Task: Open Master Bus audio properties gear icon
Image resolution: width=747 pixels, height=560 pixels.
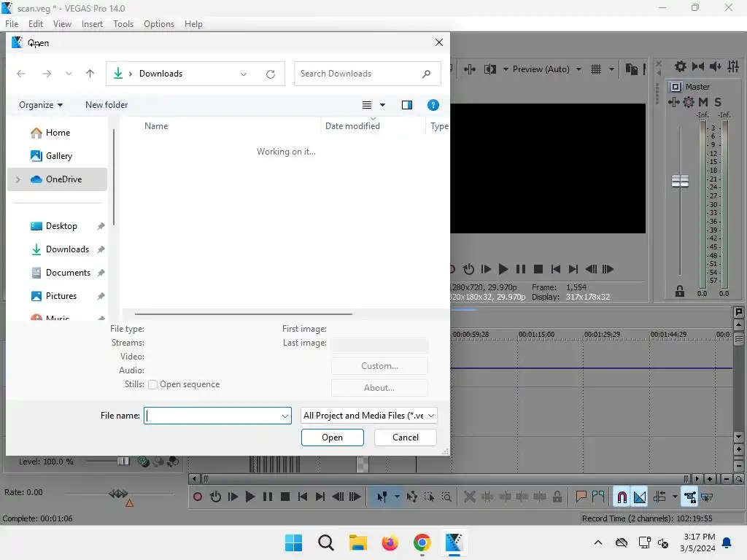Action: pyautogui.click(x=681, y=66)
